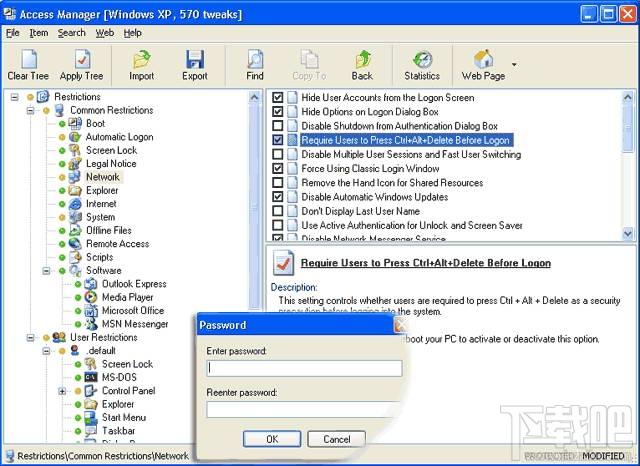Check Don't Display Last User Name
This screenshot has height=466, width=640.
278,211
